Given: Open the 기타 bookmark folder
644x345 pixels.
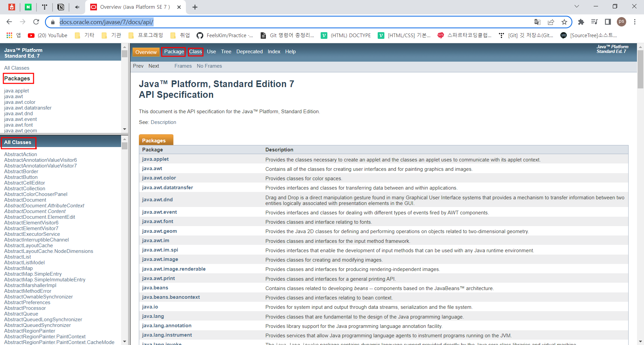Looking at the screenshot, I should pos(85,36).
